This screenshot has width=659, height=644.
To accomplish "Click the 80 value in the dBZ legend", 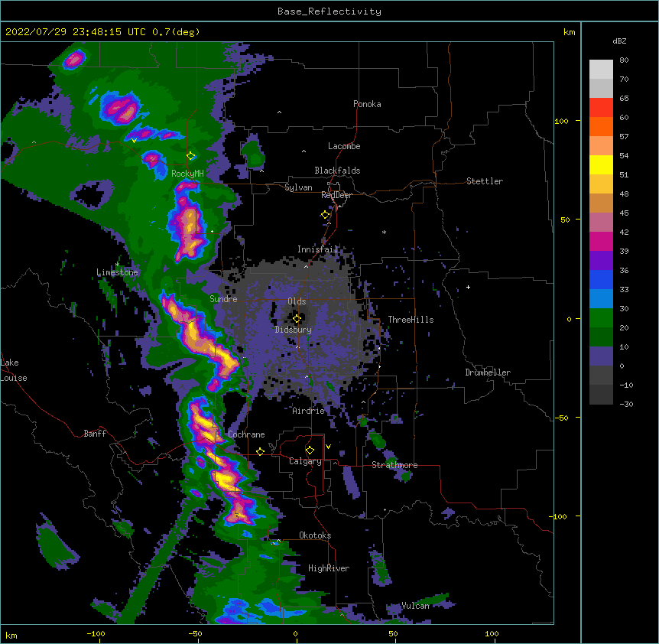I will [624, 60].
